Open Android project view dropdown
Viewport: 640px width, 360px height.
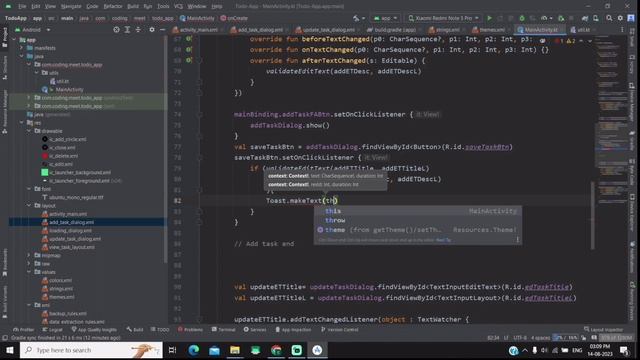tap(33, 29)
